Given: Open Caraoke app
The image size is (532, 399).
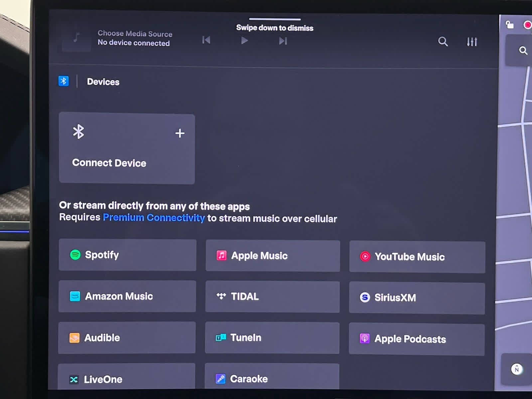Looking at the screenshot, I should point(272,377).
